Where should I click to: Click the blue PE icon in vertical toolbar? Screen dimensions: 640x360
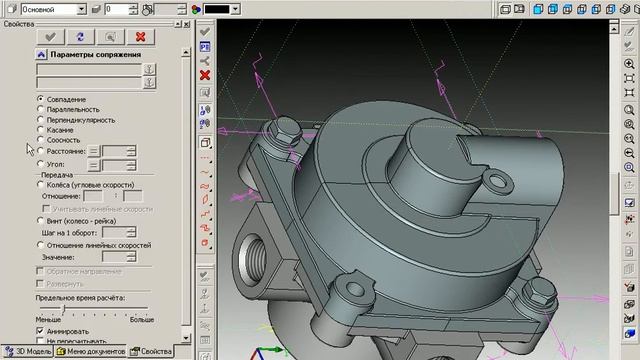[x=205, y=47]
